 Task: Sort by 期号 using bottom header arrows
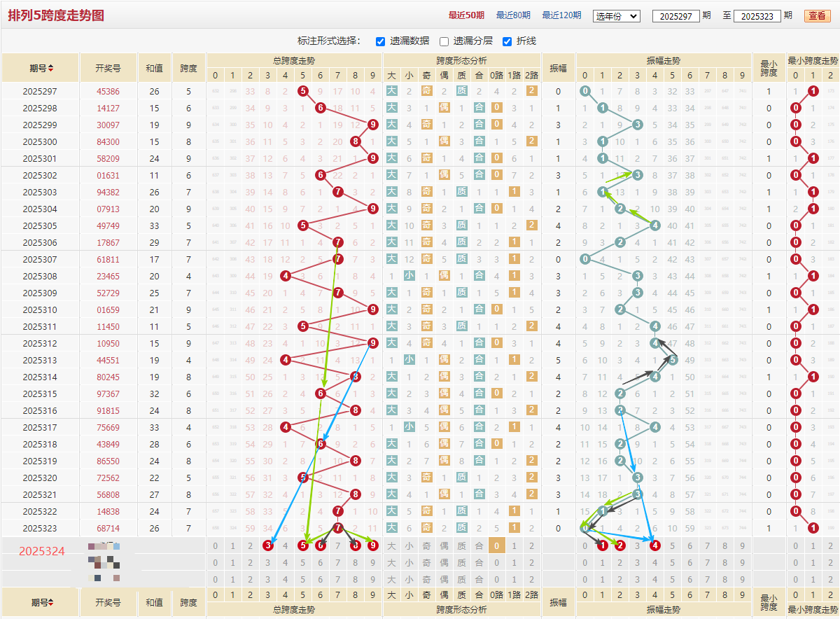pos(51,602)
